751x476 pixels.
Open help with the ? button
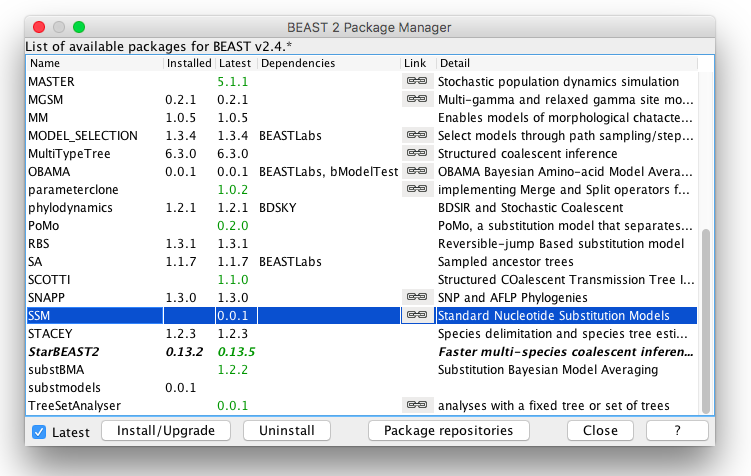(x=677, y=431)
